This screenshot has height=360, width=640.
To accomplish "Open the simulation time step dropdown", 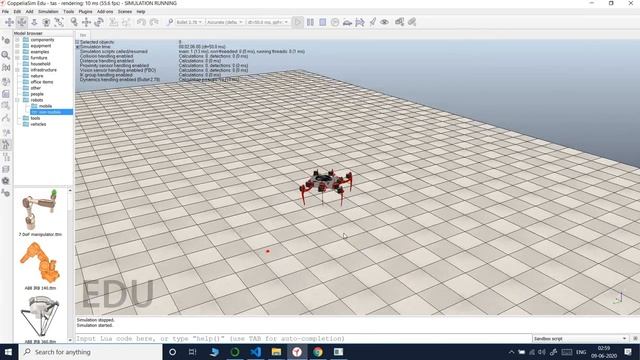I will tap(268, 22).
